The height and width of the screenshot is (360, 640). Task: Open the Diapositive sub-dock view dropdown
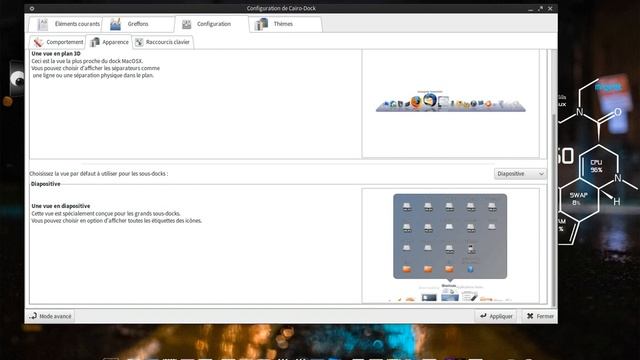pos(520,174)
